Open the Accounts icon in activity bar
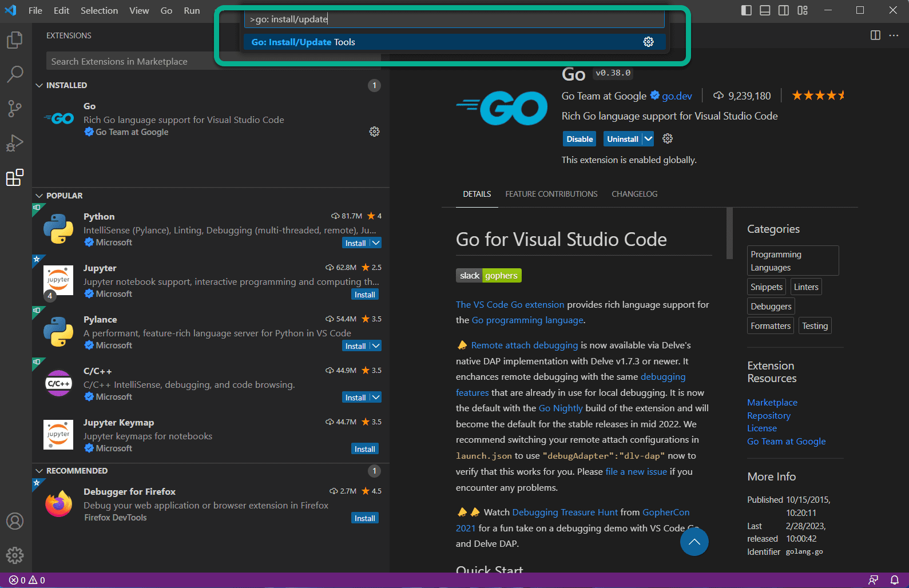Viewport: 909px width, 588px height. coord(15,521)
